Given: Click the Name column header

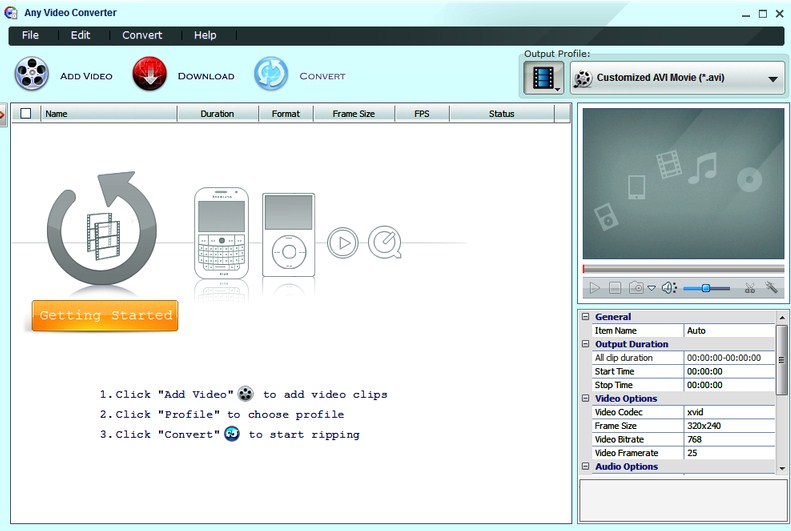Looking at the screenshot, I should point(109,114).
